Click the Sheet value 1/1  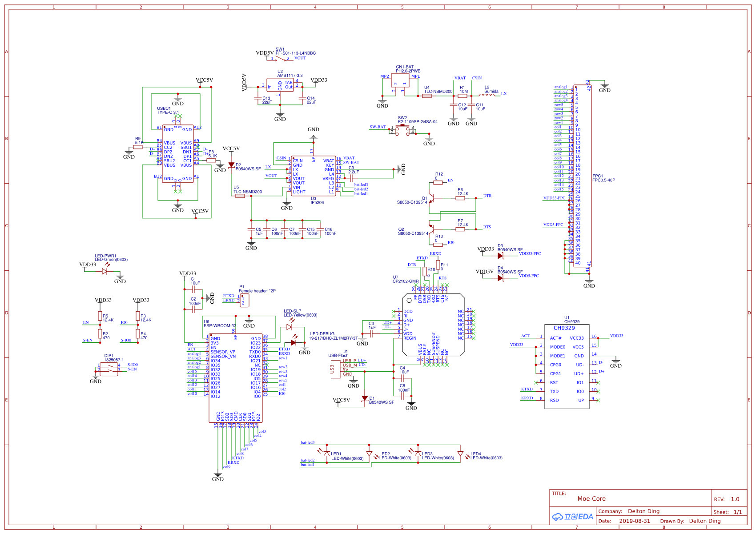pos(738,512)
